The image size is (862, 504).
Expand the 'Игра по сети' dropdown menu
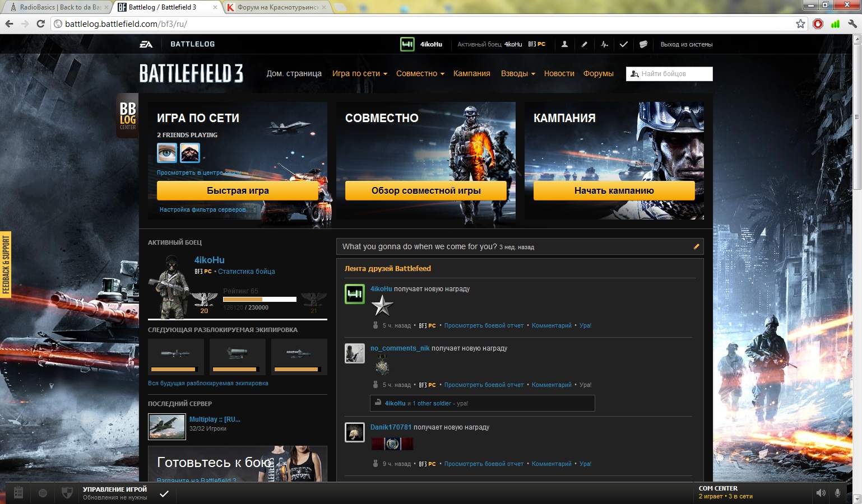pyautogui.click(x=360, y=73)
